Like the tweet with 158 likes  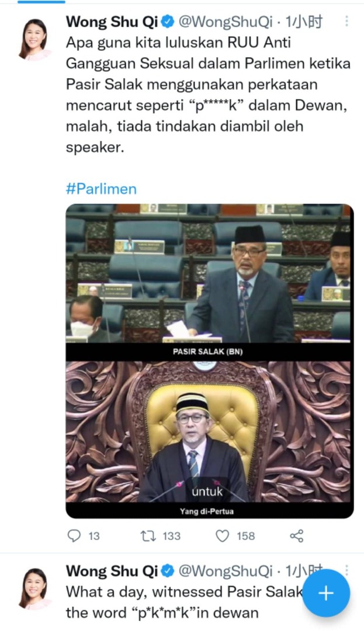point(223,536)
